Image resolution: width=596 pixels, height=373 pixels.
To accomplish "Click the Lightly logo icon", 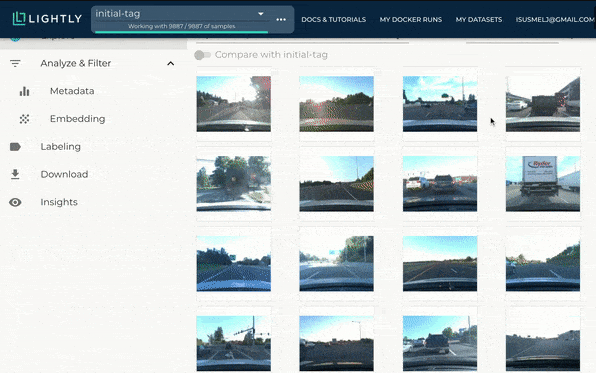I will (x=19, y=19).
